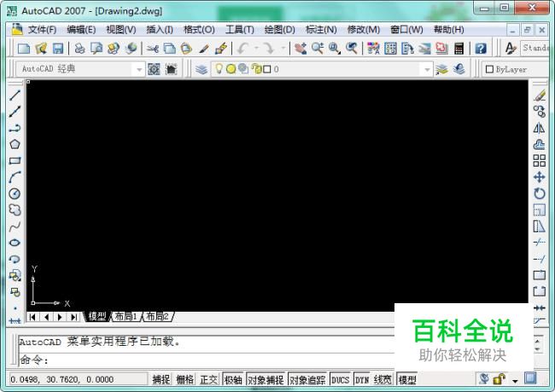Click the New drawing icon

click(24, 48)
